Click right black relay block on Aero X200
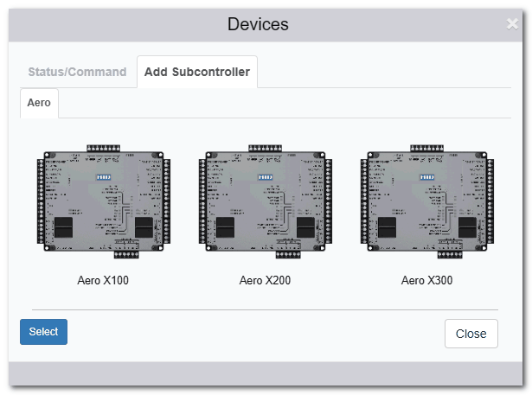532x395 pixels. click(304, 227)
